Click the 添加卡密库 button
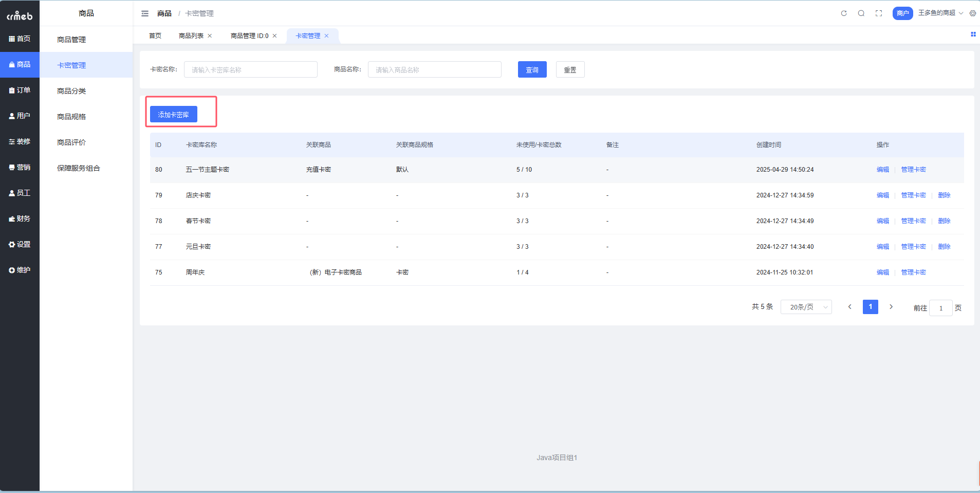Viewport: 980px width, 493px height. pos(173,115)
